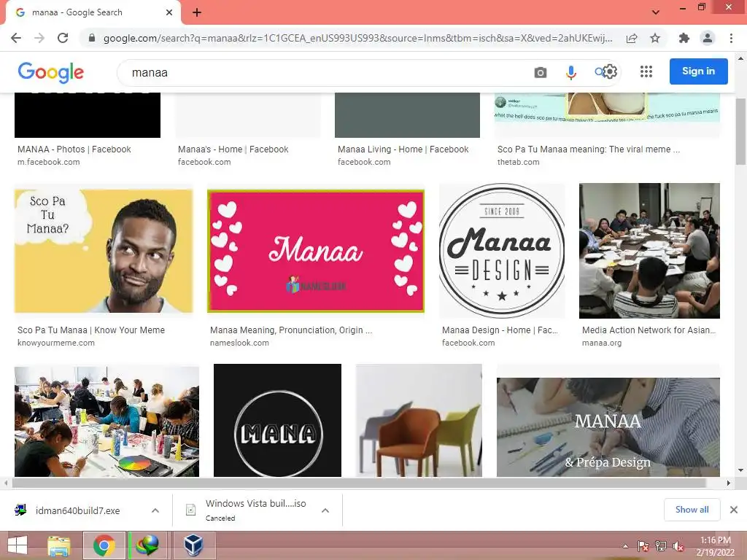Screen dimensions: 747x560
Task: Open 'Media Action Network for Asian...' link
Action: 649,330
